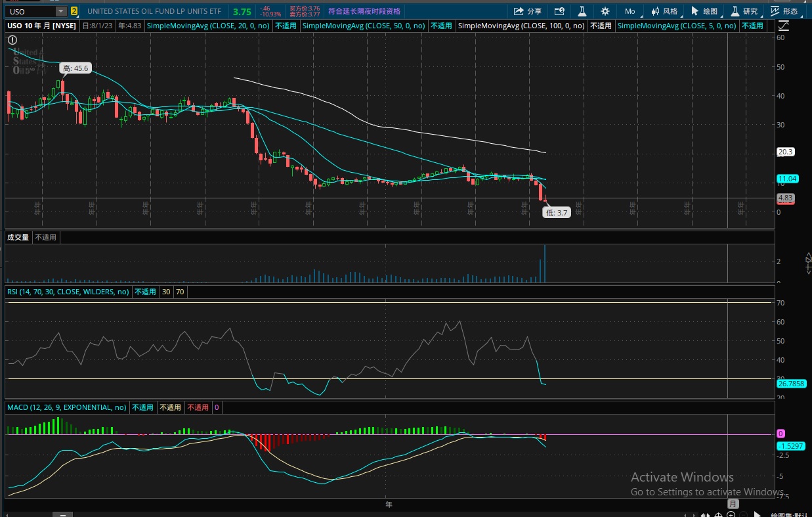
Task: Click the news/info panel icon
Action: pos(559,11)
